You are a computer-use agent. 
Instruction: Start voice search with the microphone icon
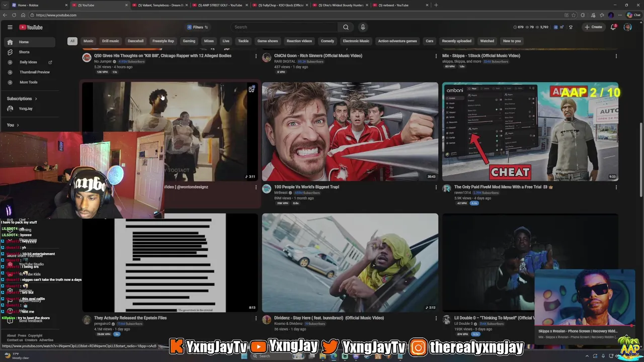coord(363,27)
